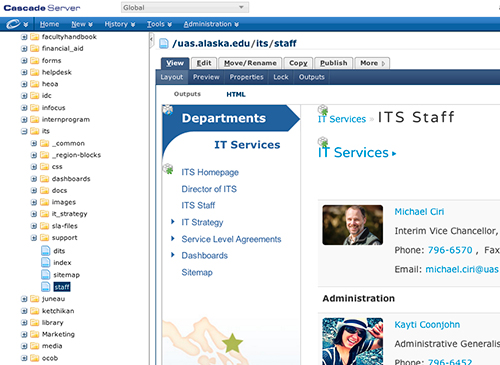500x365 pixels.
Task: Open Kayti Coonjohn's profile link
Action: [427, 325]
